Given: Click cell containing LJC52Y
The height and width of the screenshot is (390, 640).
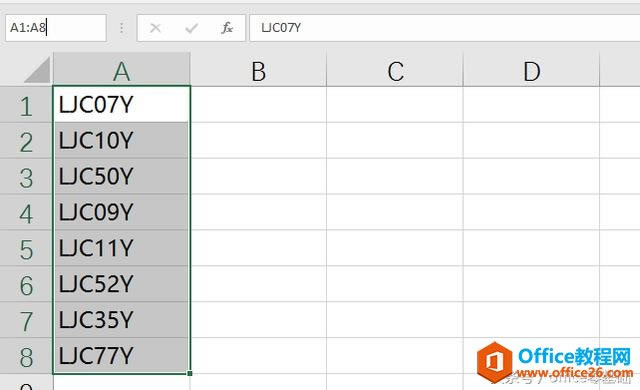Looking at the screenshot, I should [121, 284].
